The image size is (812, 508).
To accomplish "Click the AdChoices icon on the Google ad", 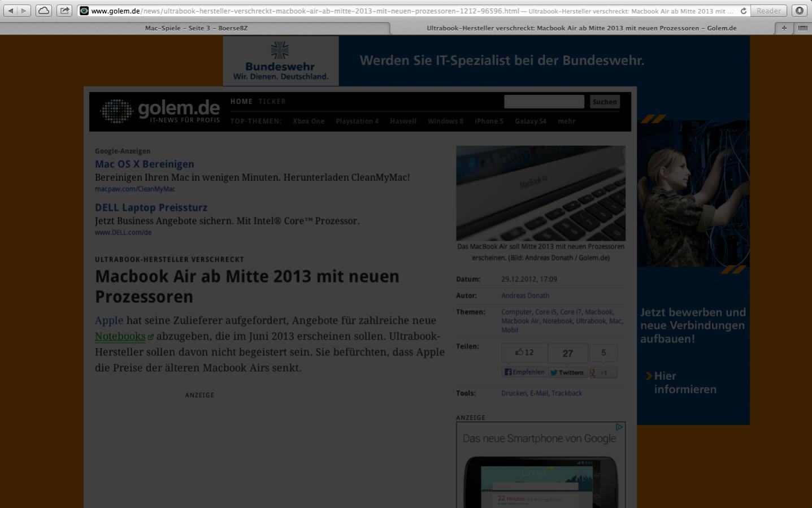I will click(619, 427).
